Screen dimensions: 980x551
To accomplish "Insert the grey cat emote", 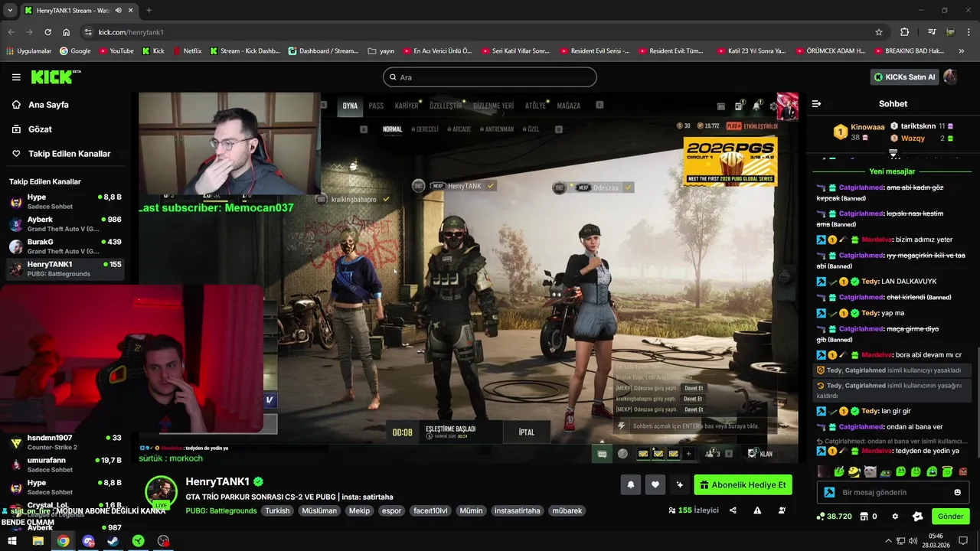I will 870,471.
